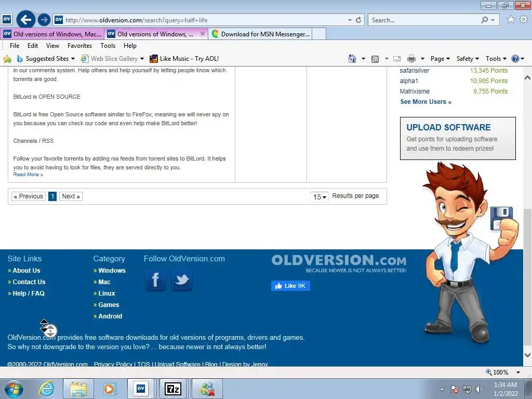532x399 pixels.
Task: Open the 15 results per page dropdown
Action: [320, 197]
